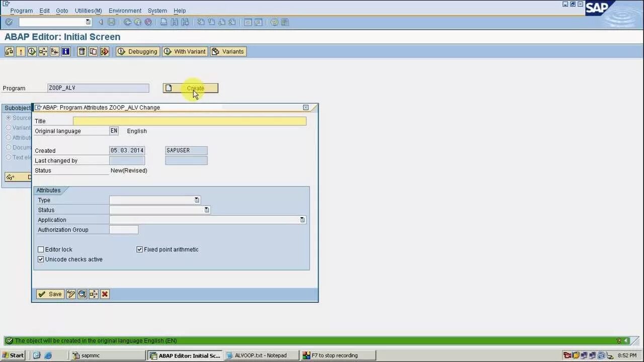Click the Variants toolbar button
The image size is (644, 362).
tap(228, 51)
